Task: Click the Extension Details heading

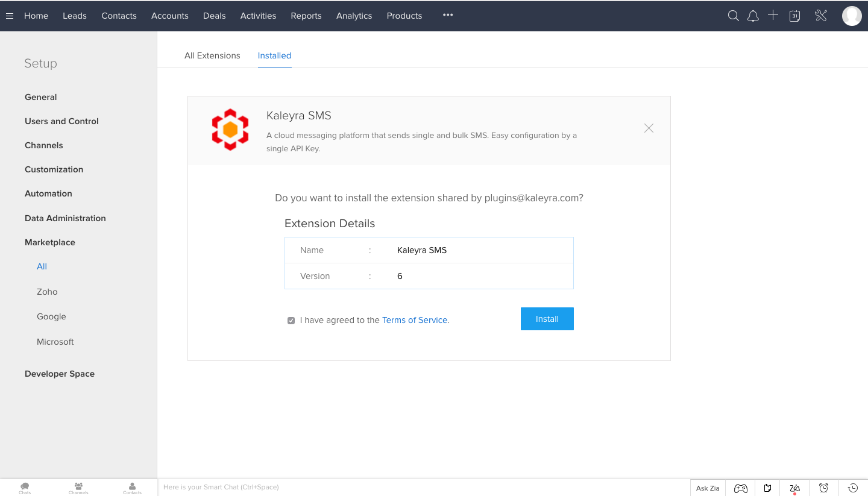Action: click(x=330, y=224)
